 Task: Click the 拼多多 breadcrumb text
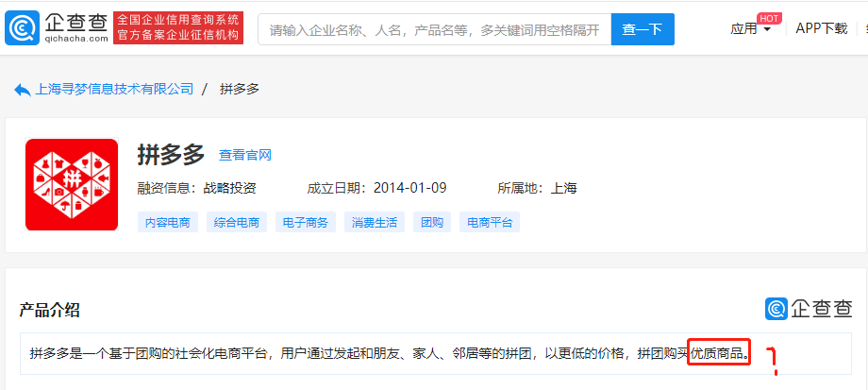click(240, 89)
